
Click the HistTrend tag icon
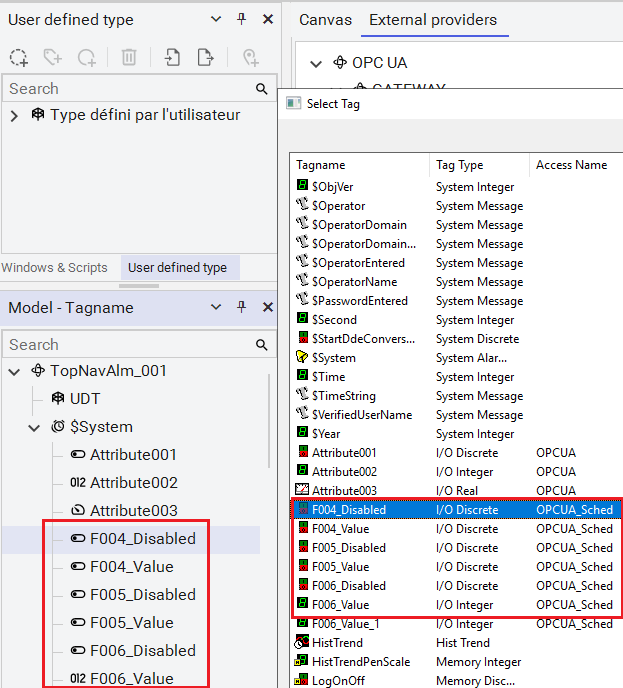point(302,642)
